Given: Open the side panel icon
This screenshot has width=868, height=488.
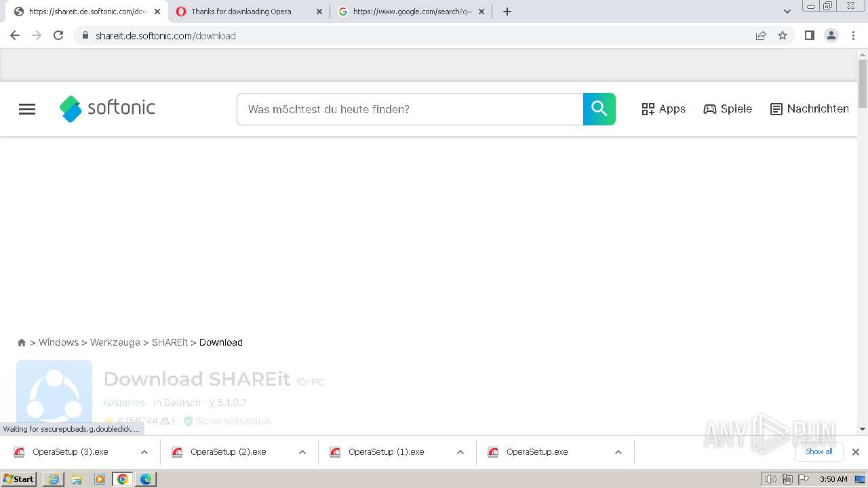Looking at the screenshot, I should tap(810, 35).
